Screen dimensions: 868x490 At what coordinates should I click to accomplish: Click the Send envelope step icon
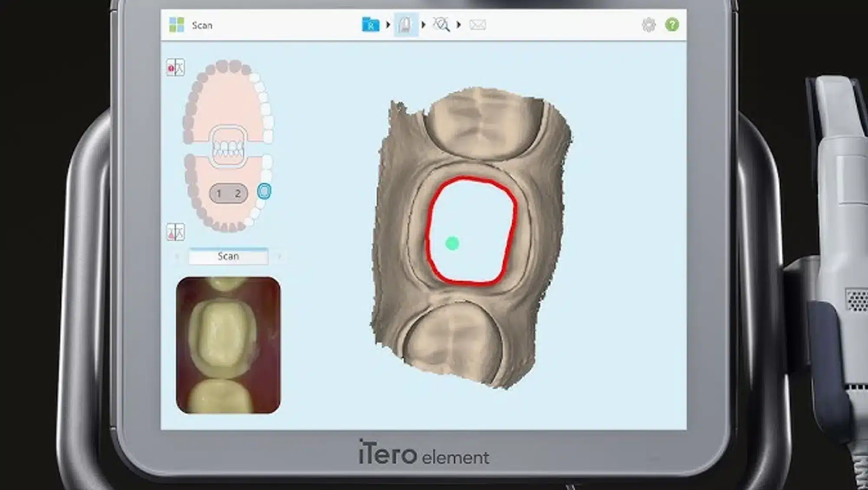click(477, 25)
